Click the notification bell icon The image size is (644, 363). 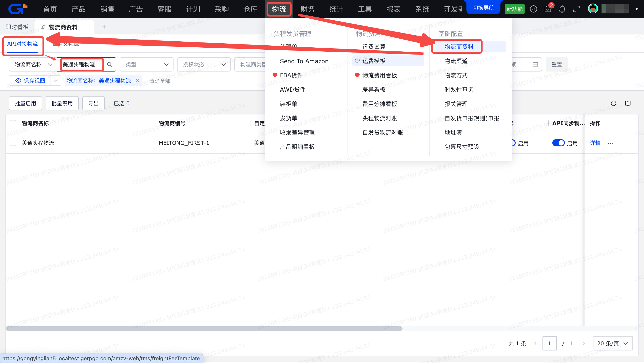coord(562,9)
